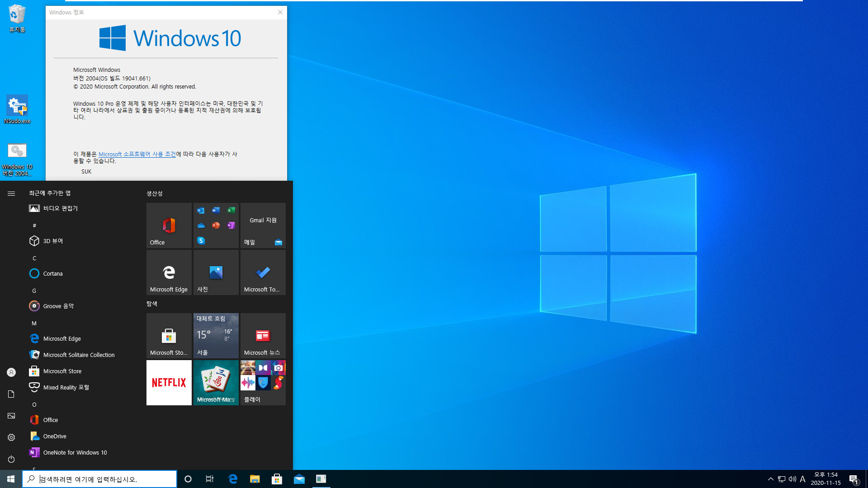The width and height of the screenshot is (868, 488).
Task: Open Video Editor (비디오 편집기) in app list
Action: [x=81, y=208]
